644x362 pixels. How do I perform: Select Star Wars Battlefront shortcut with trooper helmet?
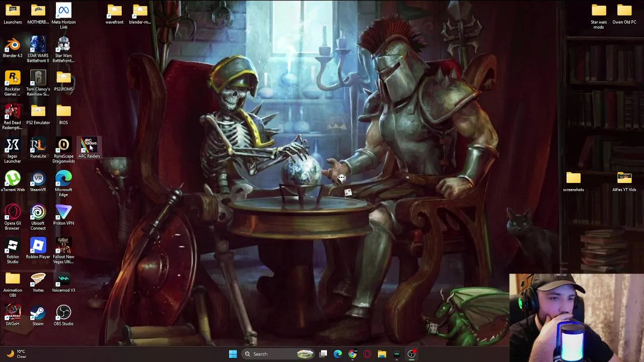click(63, 50)
